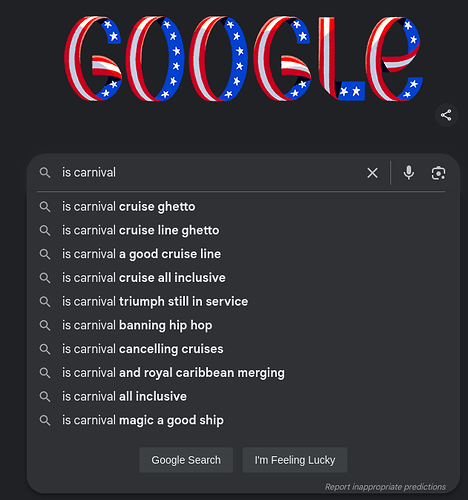Clear the search box with the X
468x500 pixels.
372,173
